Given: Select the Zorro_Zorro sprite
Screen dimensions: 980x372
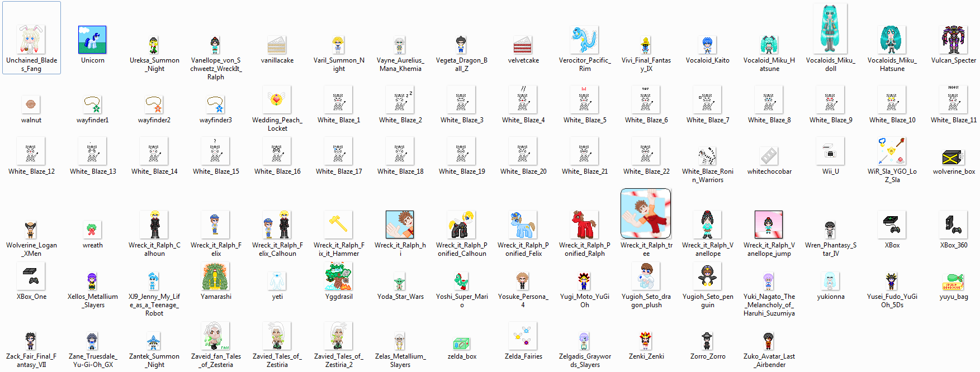Looking at the screenshot, I should tap(707, 341).
